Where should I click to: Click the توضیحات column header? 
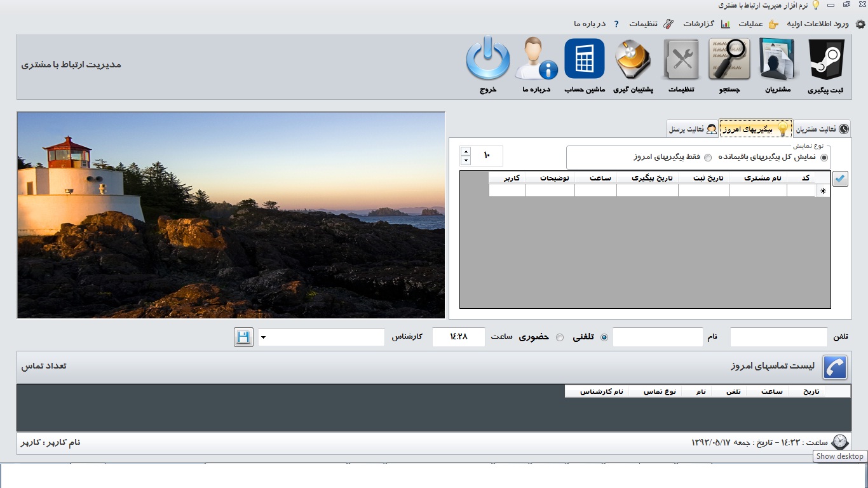(x=550, y=178)
